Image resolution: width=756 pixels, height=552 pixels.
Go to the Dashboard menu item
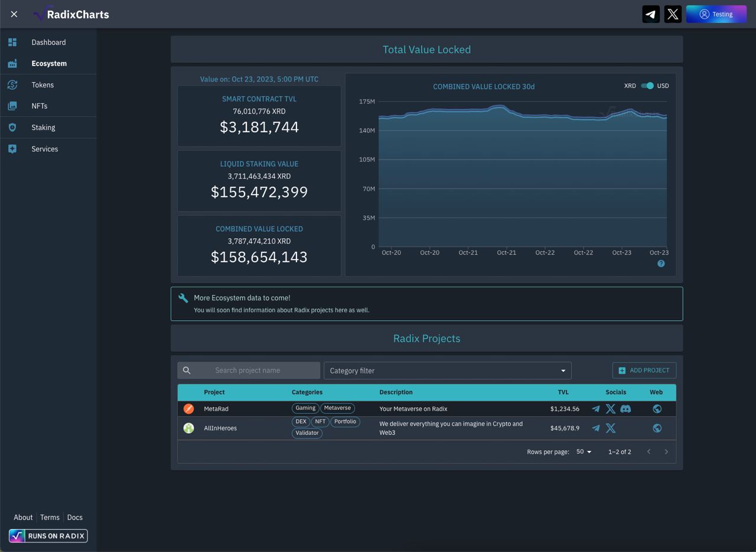[x=48, y=42]
